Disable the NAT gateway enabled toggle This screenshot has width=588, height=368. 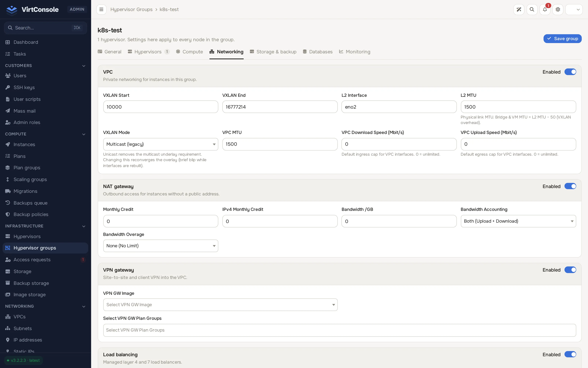click(x=570, y=186)
